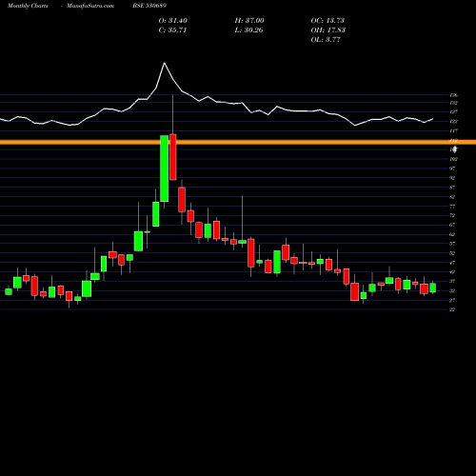Click the 82 price axis label
Screen dimensions: 476x476
point(452,197)
